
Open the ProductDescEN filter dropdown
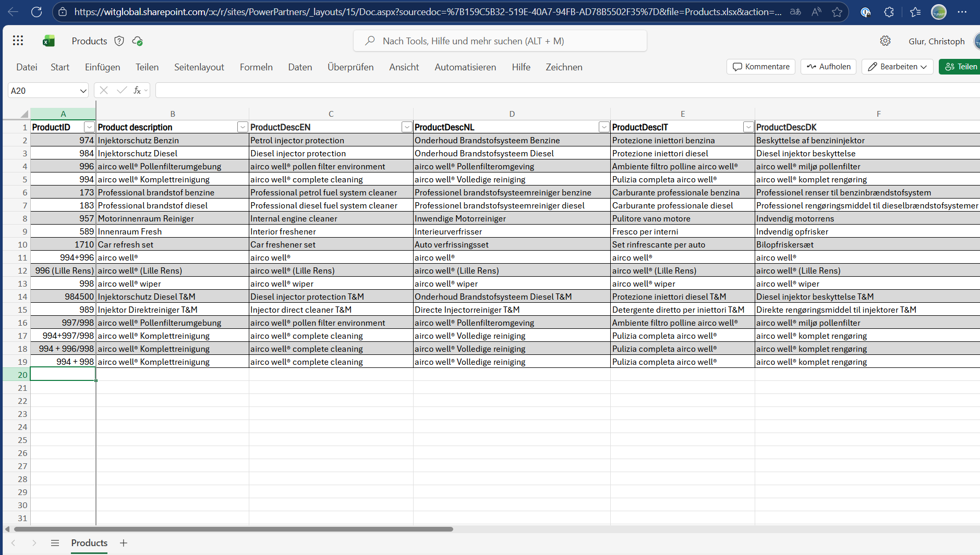[407, 127]
